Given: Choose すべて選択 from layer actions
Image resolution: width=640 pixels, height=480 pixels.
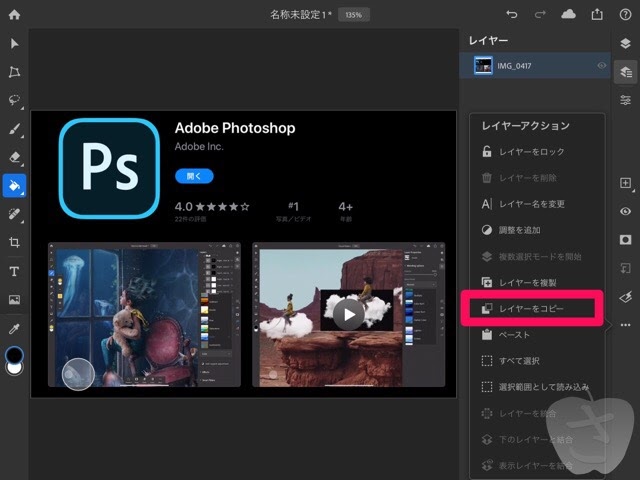Looking at the screenshot, I should [x=537, y=361].
